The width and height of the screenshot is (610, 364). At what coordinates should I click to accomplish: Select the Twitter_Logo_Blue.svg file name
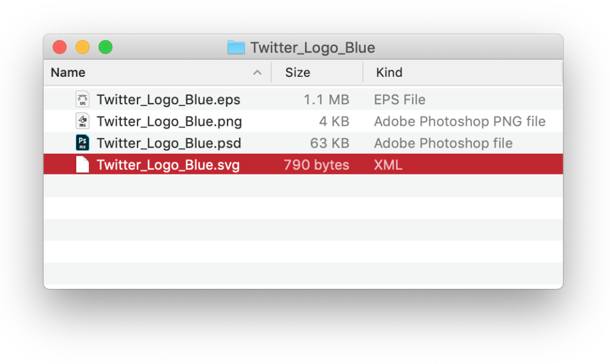168,165
